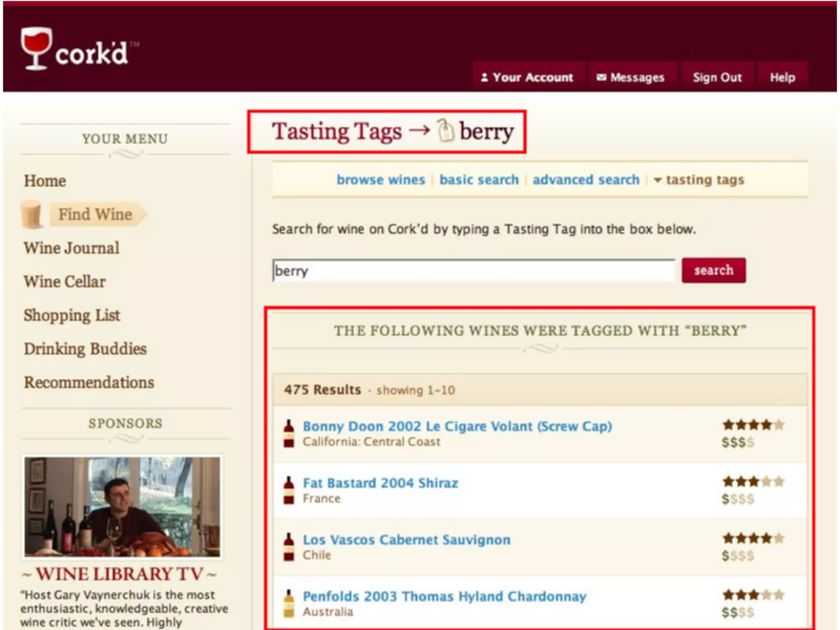The height and width of the screenshot is (630, 840).
Task: Open Penfolds 2003 Thomas Hyland Chardonnay
Action: pyautogui.click(x=444, y=596)
